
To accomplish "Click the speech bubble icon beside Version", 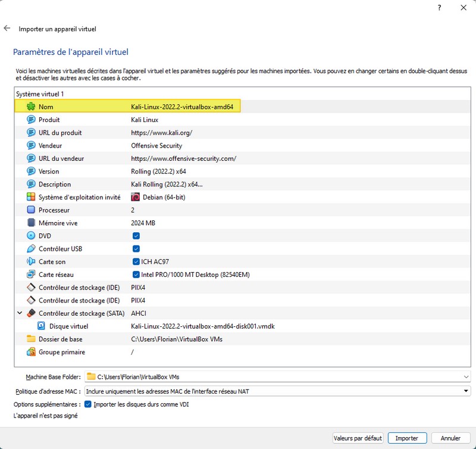I will pyautogui.click(x=31, y=171).
